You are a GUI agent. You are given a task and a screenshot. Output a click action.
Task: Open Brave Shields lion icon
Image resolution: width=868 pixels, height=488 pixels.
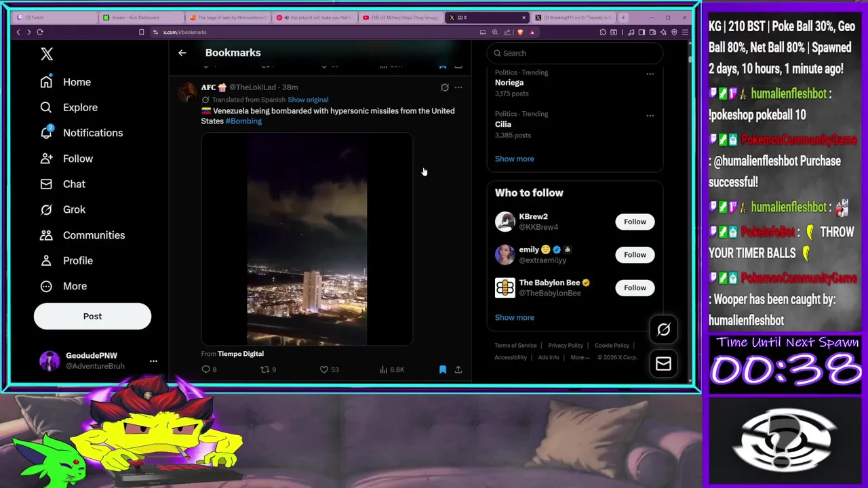520,32
